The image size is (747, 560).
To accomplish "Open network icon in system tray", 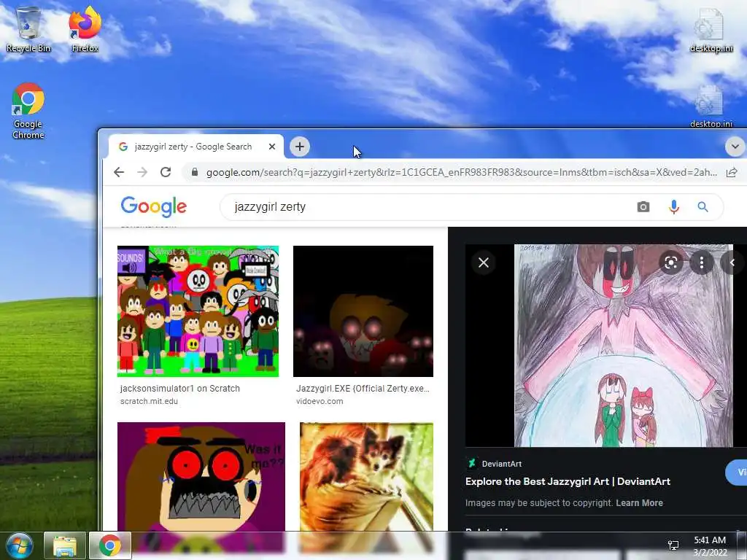I will point(673,545).
